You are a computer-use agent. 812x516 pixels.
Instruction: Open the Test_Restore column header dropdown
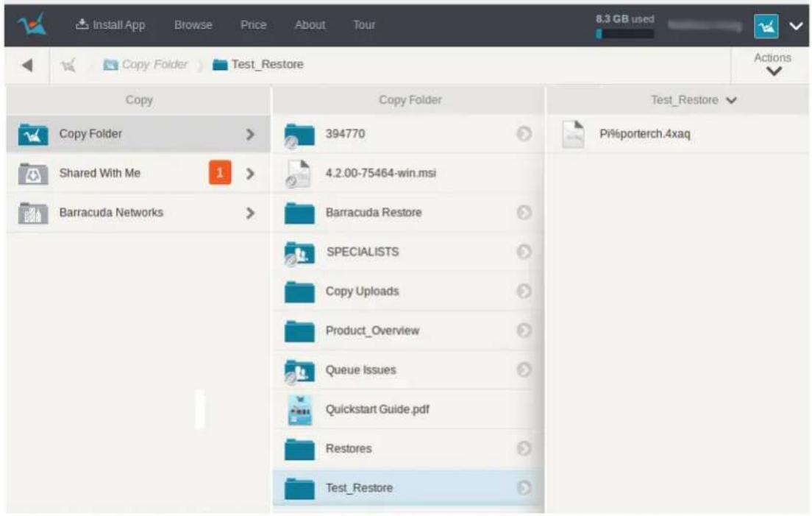731,100
